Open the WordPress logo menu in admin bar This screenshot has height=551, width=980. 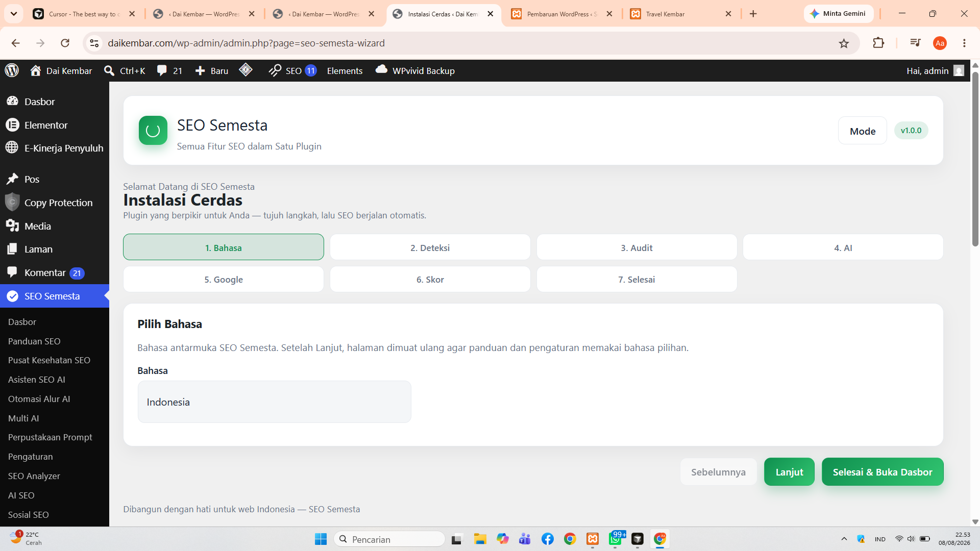click(x=12, y=70)
